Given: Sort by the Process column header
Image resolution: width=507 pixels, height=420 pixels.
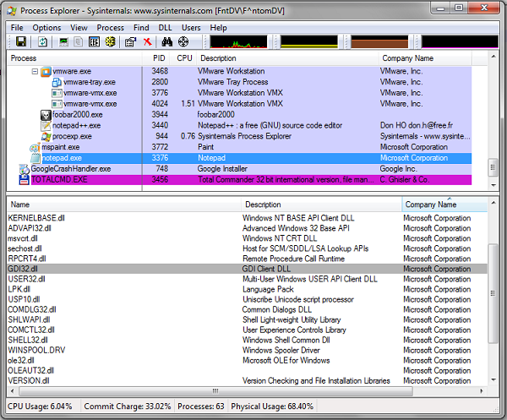Looking at the screenshot, I should point(74,58).
